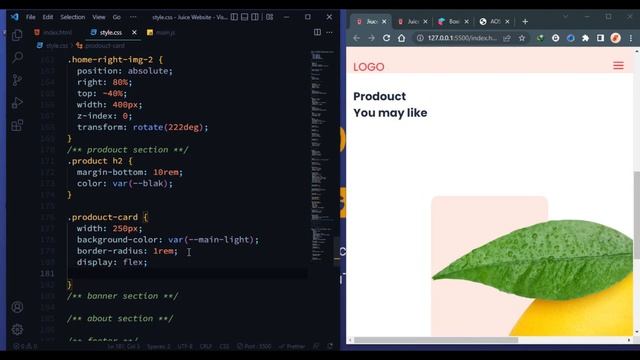Reload the browser page
Viewport: 640px width, 360px height.
tap(386, 38)
